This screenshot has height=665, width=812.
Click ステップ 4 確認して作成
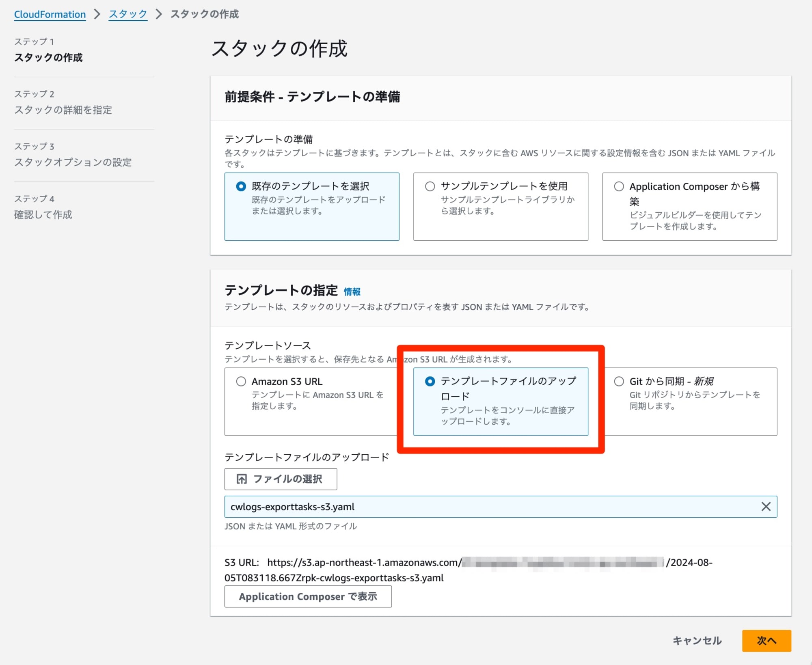coord(43,207)
